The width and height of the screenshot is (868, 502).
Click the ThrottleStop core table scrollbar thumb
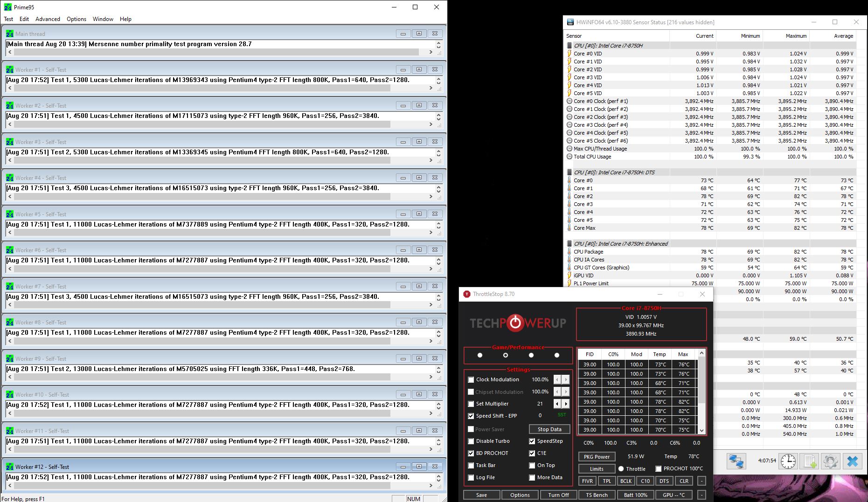point(701,380)
